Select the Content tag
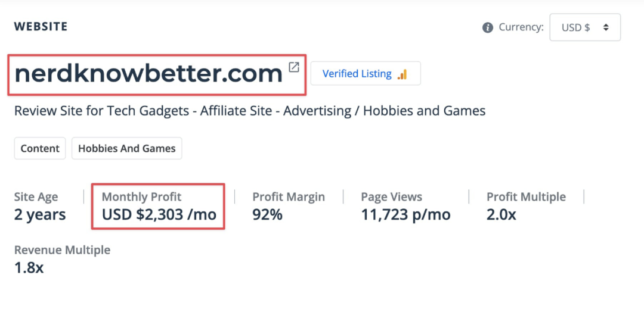 40,149
